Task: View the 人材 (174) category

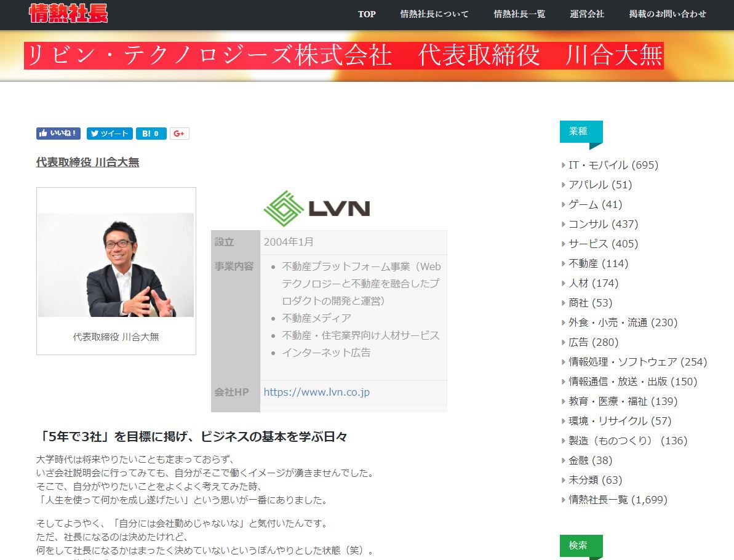Action: coord(594,283)
